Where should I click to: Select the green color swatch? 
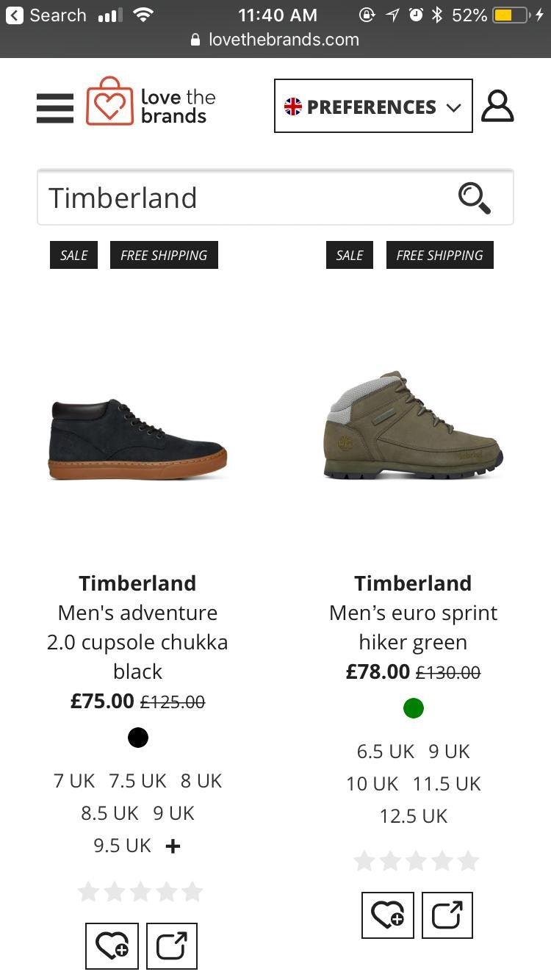[413, 708]
